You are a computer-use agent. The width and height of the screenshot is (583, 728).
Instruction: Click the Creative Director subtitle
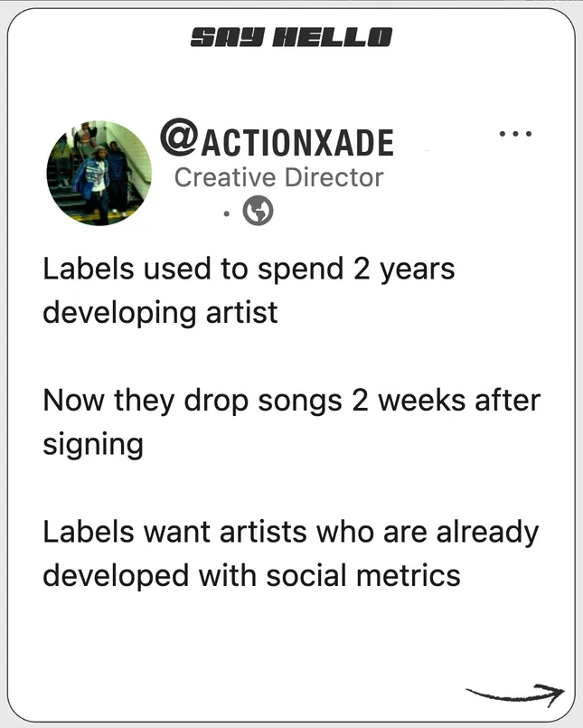point(279,177)
